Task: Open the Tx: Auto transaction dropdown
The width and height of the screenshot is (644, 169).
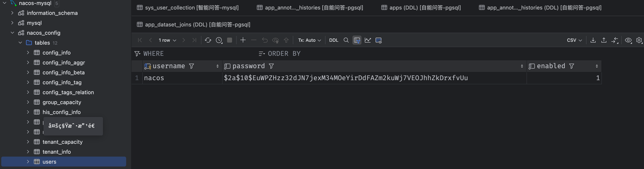Action: tap(310, 40)
